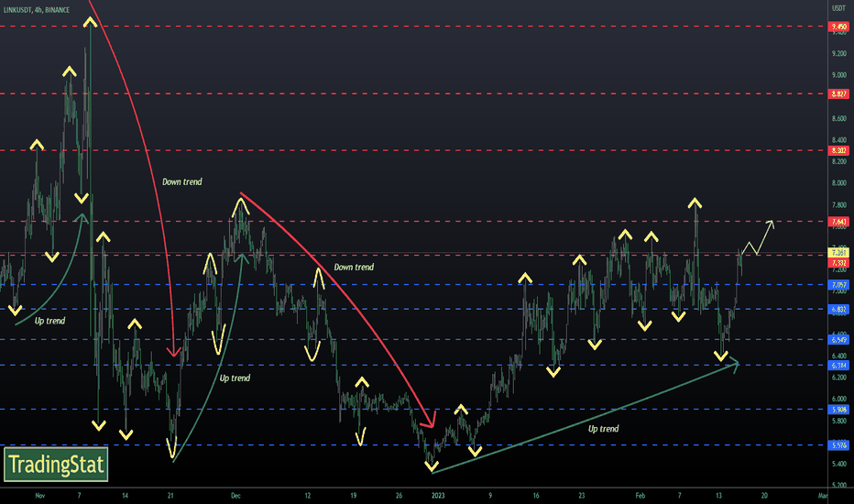Select the red 8.827 price level label
Viewport: 854px width, 504px height.
838,93
